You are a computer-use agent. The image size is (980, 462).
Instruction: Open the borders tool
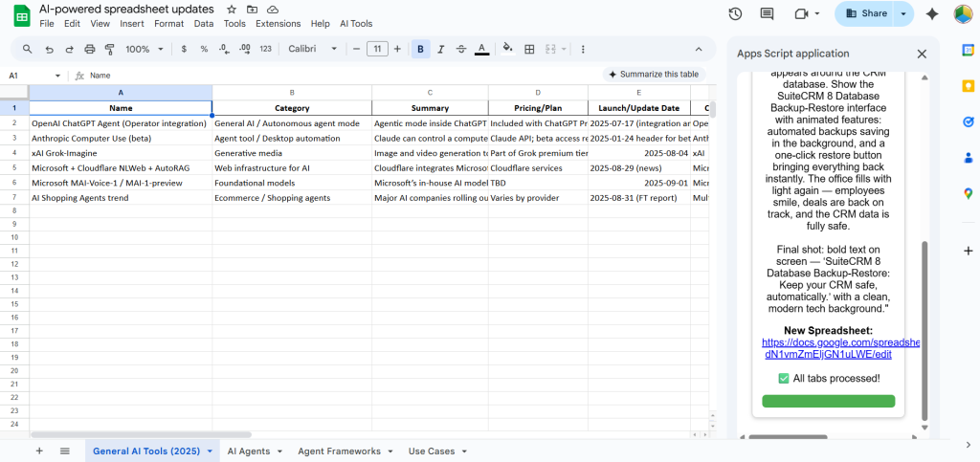529,49
